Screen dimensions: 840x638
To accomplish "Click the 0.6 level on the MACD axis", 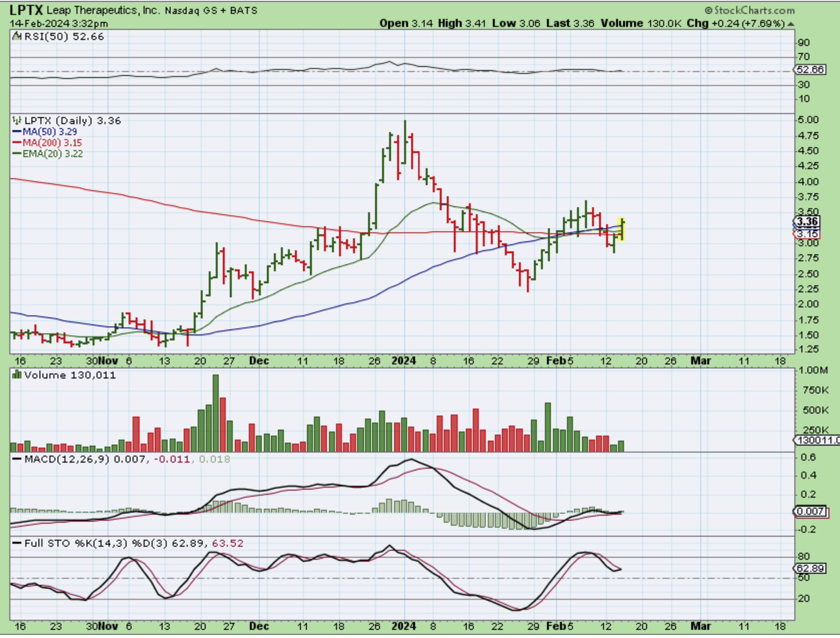I will 808,457.
